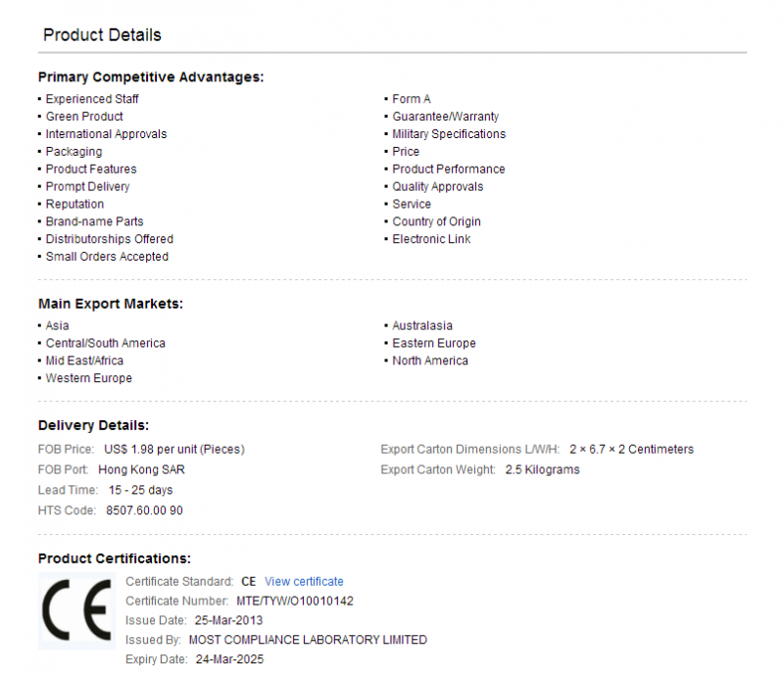Image resolution: width=784 pixels, height=678 pixels.
Task: Click North America market entry
Action: pos(430,361)
